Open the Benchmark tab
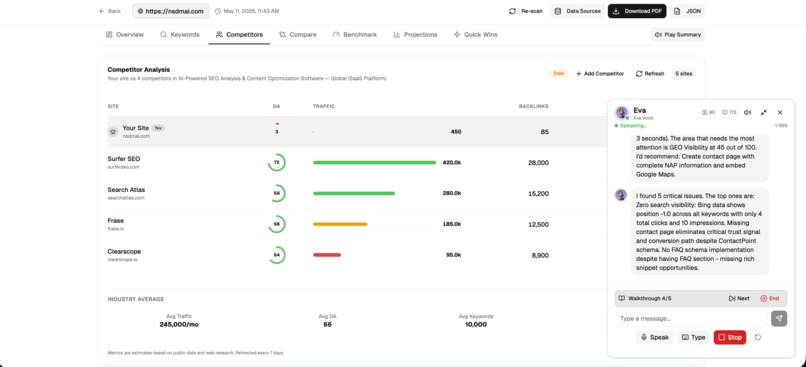The width and height of the screenshot is (806, 367). tap(355, 34)
